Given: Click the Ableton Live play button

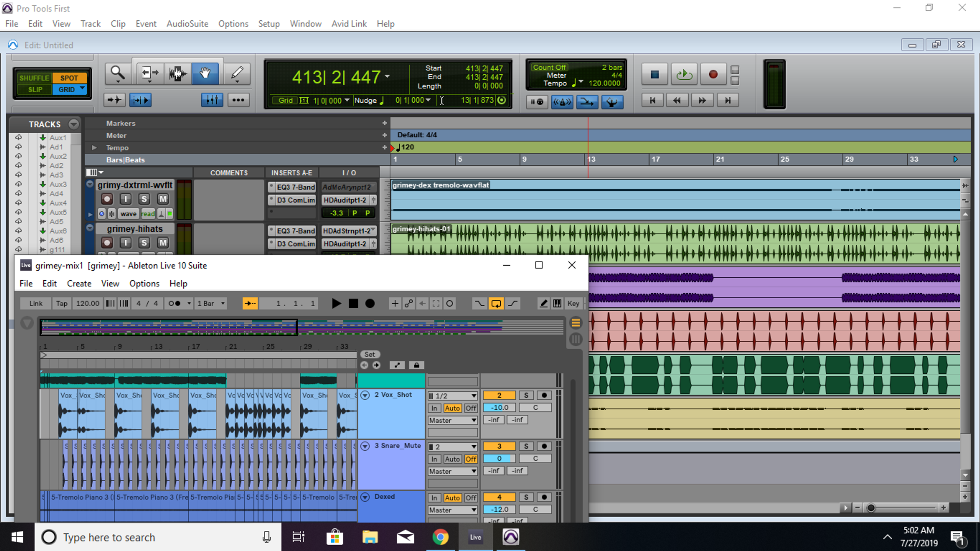Looking at the screenshot, I should click(x=336, y=304).
